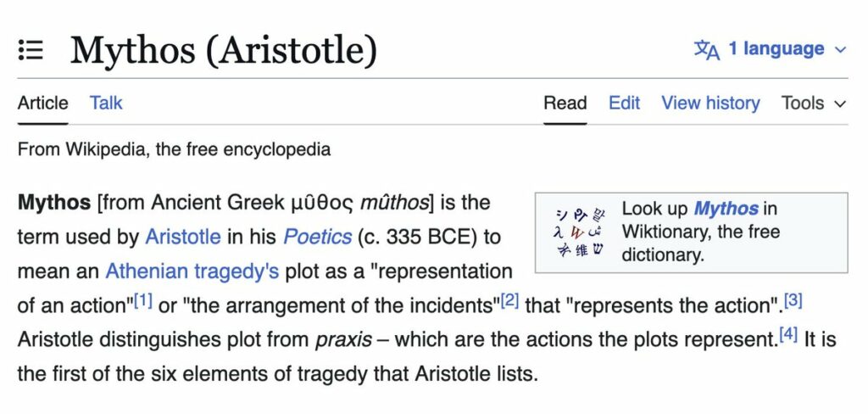Select the Article tab

pos(42,103)
